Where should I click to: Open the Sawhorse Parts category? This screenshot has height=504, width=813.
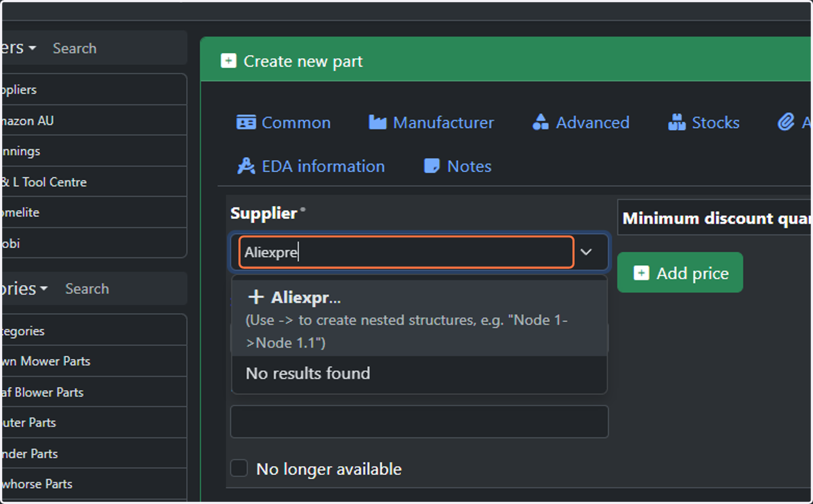click(x=93, y=484)
